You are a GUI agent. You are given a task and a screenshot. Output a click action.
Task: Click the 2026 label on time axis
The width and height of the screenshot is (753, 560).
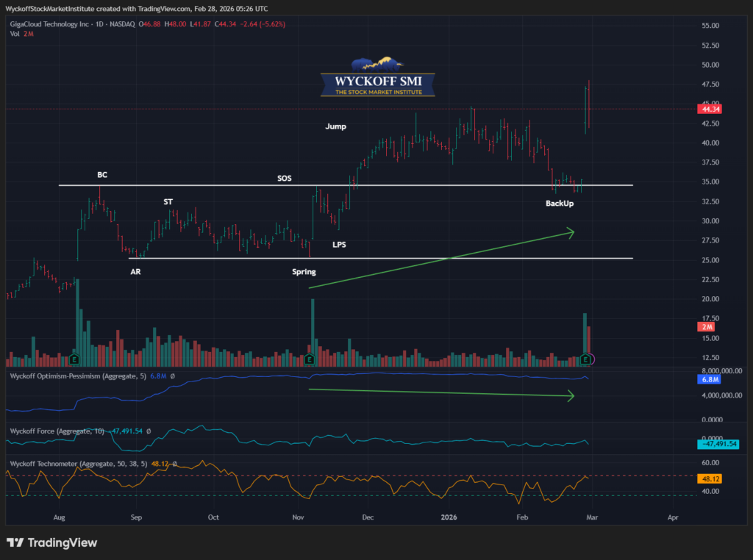click(449, 517)
